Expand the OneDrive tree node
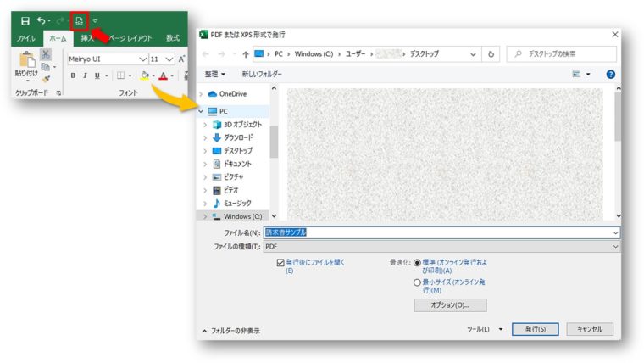 click(x=201, y=94)
